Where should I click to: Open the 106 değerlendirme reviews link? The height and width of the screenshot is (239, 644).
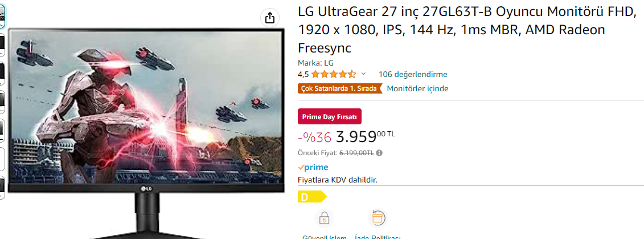click(413, 74)
